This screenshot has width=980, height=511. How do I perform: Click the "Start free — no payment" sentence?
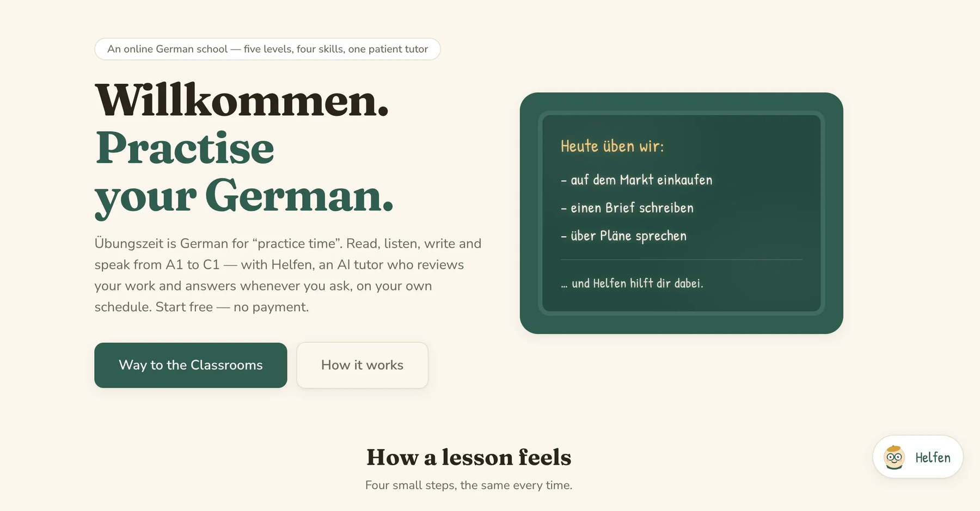pyautogui.click(x=232, y=307)
